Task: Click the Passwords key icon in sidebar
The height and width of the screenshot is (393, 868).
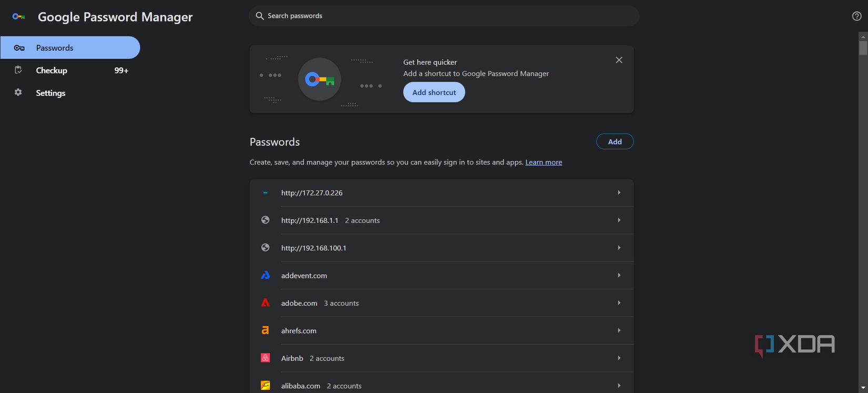Action: coord(19,48)
